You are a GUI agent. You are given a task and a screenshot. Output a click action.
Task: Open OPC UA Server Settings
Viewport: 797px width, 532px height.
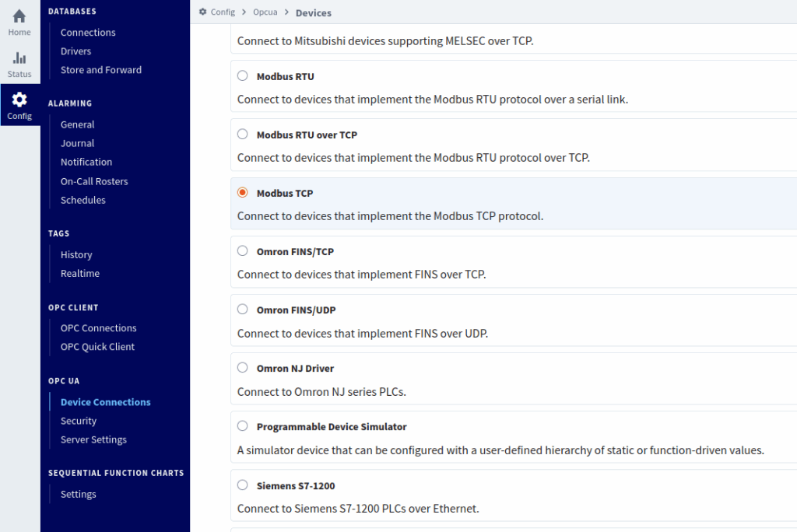93,439
